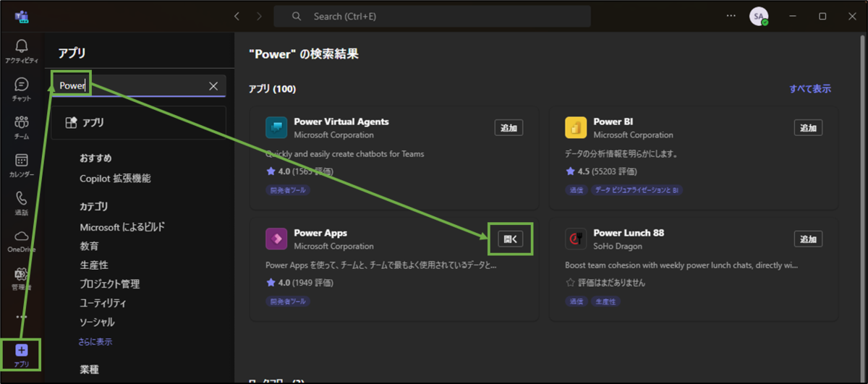This screenshot has height=384, width=868.
Task: Open the Activity bell in sidebar
Action: click(21, 46)
